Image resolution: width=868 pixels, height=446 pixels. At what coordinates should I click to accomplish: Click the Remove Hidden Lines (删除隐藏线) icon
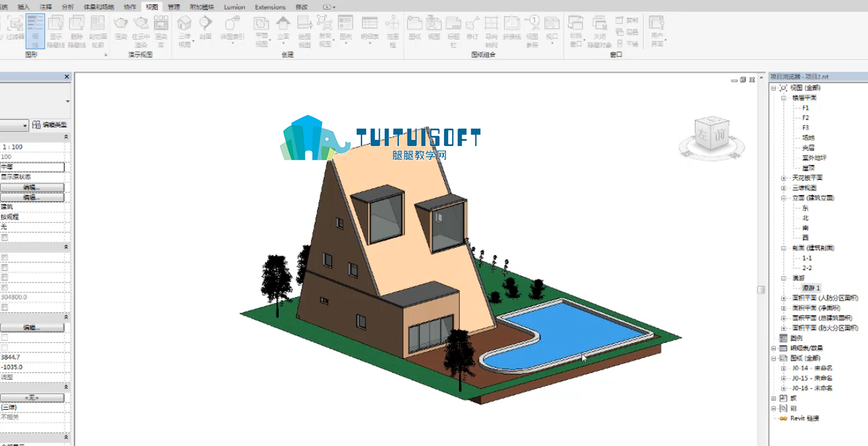(x=77, y=31)
